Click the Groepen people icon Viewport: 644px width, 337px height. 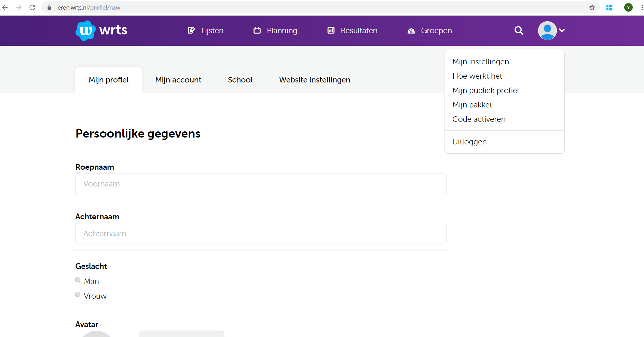(x=411, y=31)
